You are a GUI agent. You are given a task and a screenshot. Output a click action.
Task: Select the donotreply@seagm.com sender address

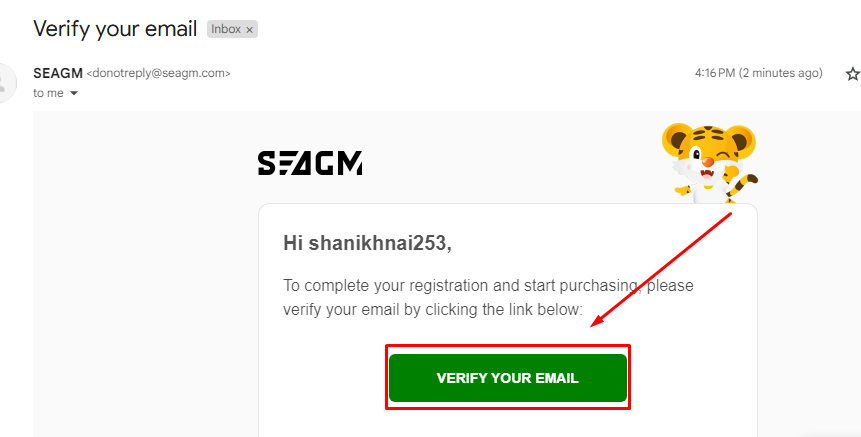pyautogui.click(x=159, y=73)
